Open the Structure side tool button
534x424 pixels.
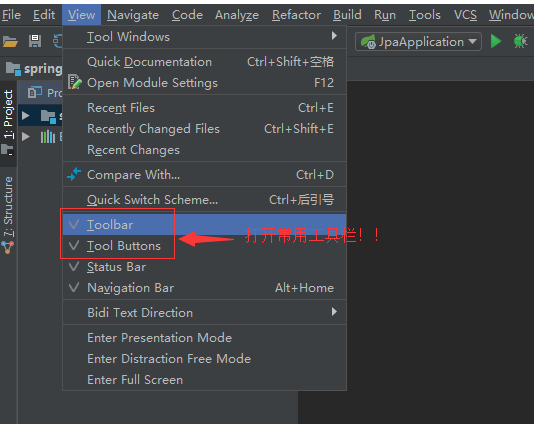click(8, 206)
